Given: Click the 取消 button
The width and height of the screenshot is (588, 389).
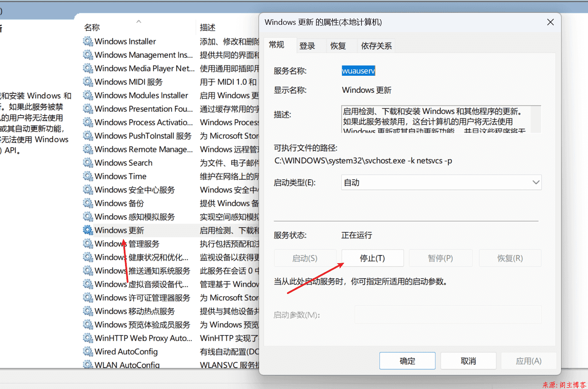Looking at the screenshot, I should coord(468,361).
